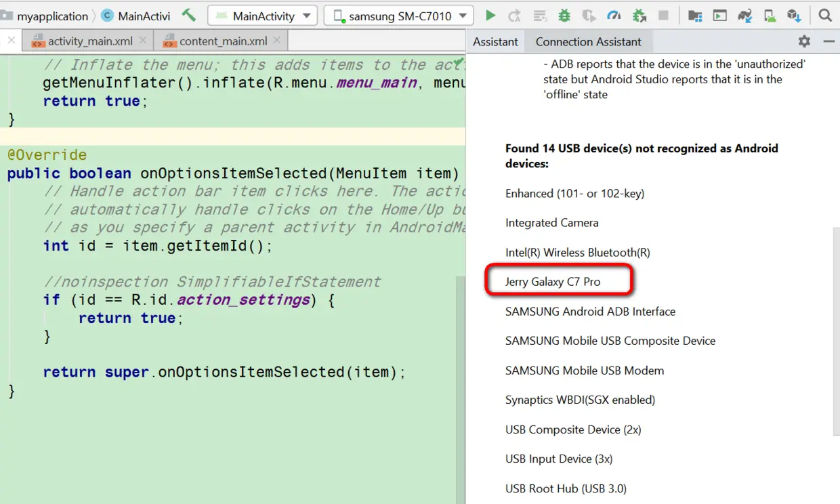The height and width of the screenshot is (504, 840).
Task: Click the @Override annotation in code
Action: click(x=47, y=155)
